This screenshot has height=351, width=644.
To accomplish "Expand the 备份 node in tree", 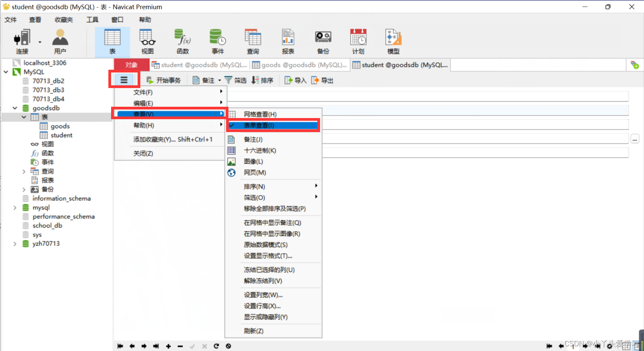I will 24,189.
